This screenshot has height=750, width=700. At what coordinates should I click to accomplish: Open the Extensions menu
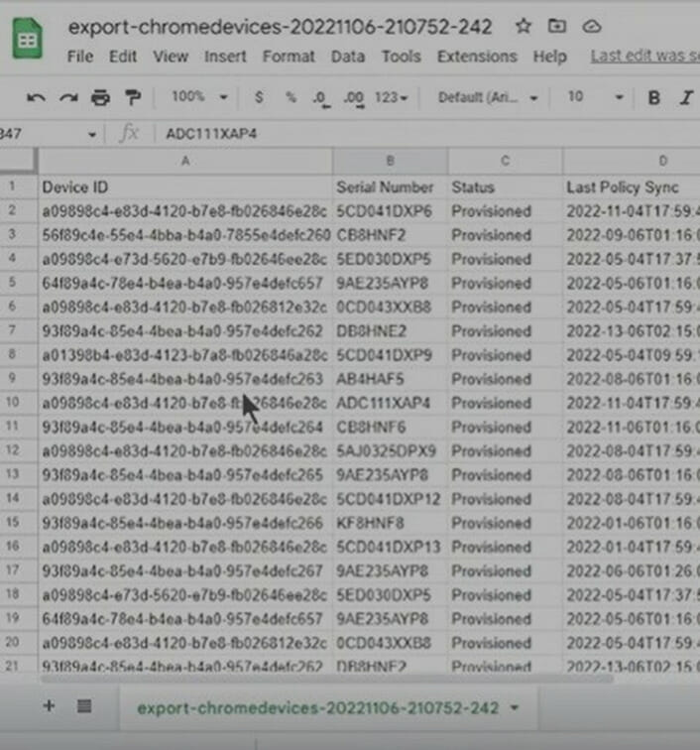[477, 57]
